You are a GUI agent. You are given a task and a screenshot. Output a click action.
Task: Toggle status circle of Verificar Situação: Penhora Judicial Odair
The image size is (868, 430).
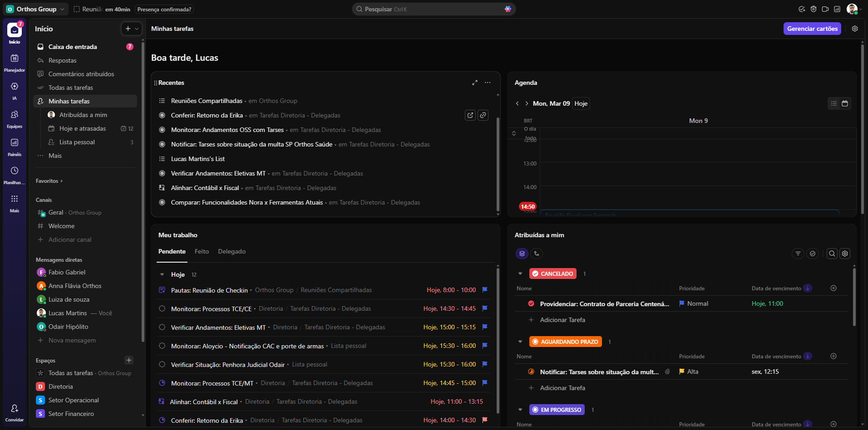162,365
